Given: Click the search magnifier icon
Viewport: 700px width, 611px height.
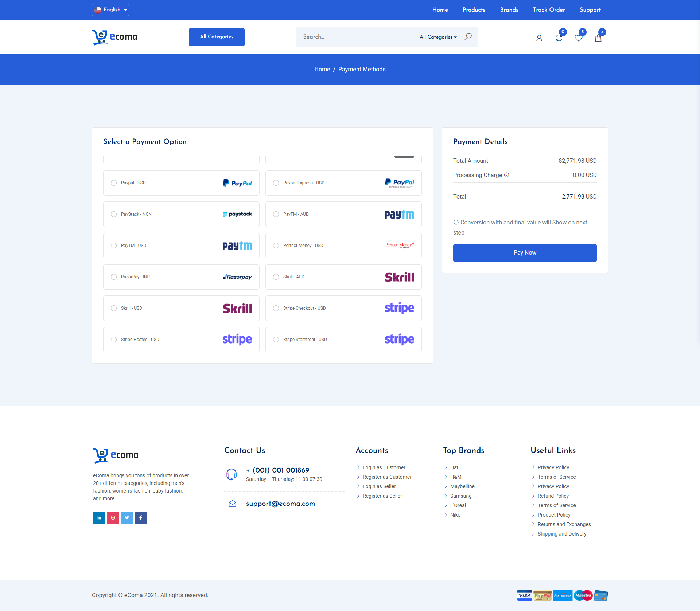Looking at the screenshot, I should (x=468, y=36).
